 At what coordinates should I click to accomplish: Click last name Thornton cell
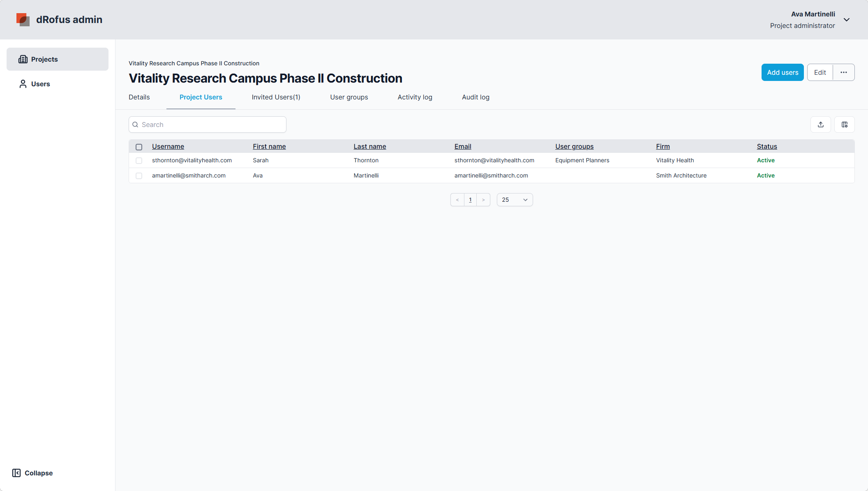click(x=366, y=160)
